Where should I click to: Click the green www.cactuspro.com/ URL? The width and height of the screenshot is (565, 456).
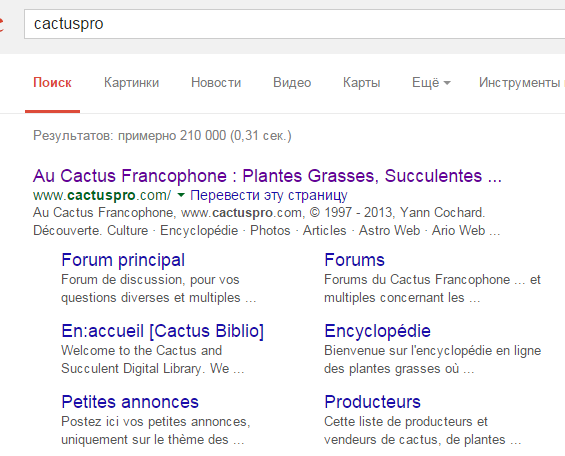tap(102, 195)
